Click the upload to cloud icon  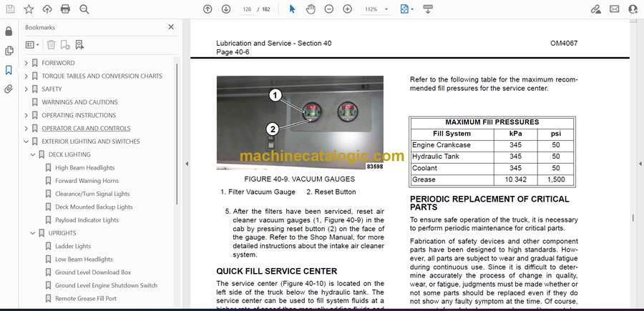click(x=47, y=9)
